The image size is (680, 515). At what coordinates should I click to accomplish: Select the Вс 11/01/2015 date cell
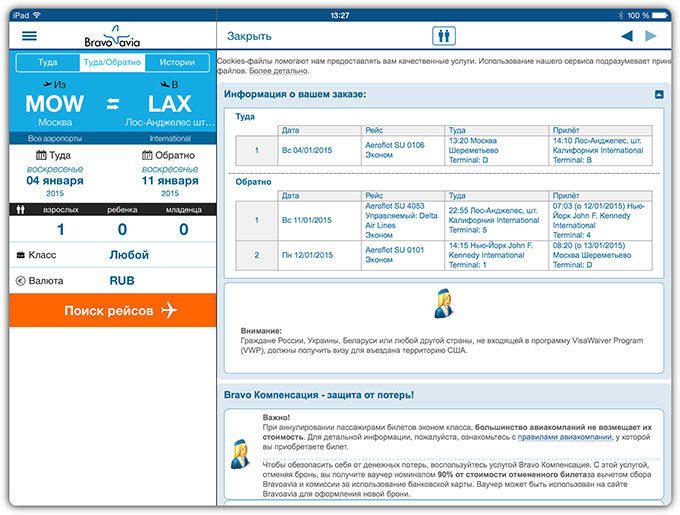[x=320, y=221]
